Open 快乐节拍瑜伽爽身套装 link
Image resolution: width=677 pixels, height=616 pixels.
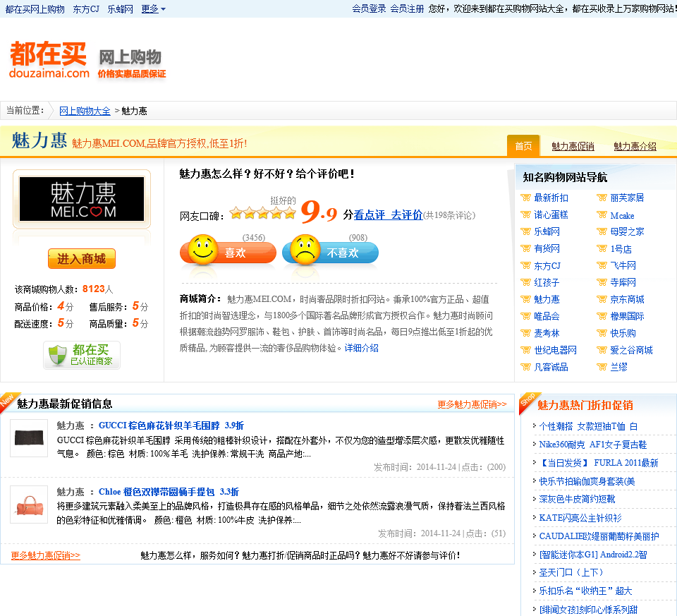587,481
